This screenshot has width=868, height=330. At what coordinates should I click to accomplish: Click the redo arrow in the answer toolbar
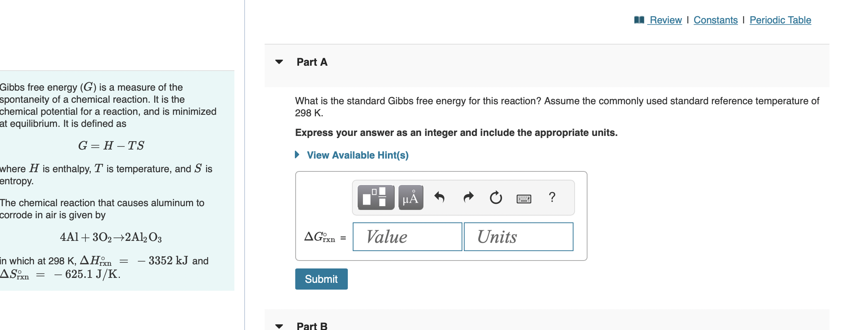tap(468, 197)
